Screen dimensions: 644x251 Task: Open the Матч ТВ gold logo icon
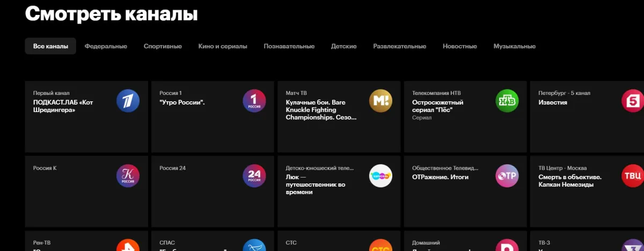[380, 101]
